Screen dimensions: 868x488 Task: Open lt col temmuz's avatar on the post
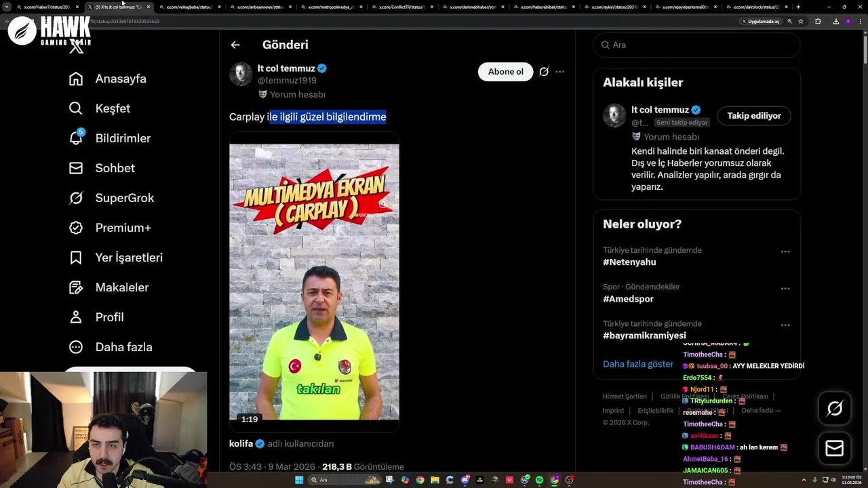241,74
